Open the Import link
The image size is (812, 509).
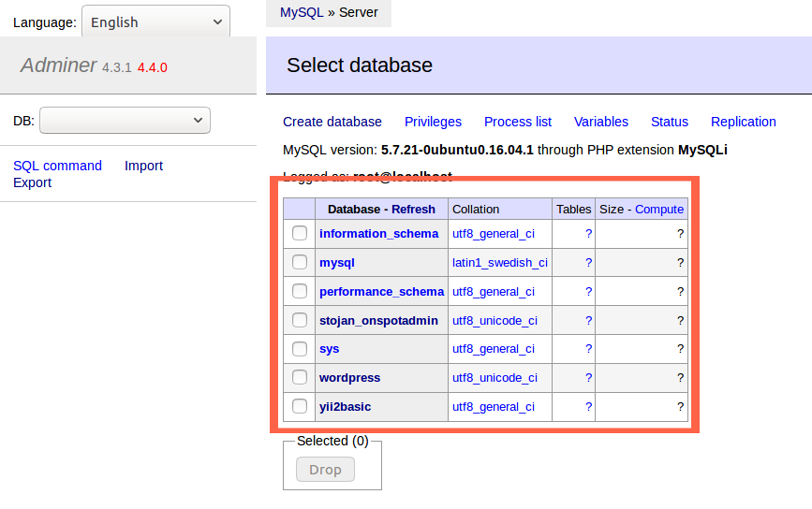[143, 166]
